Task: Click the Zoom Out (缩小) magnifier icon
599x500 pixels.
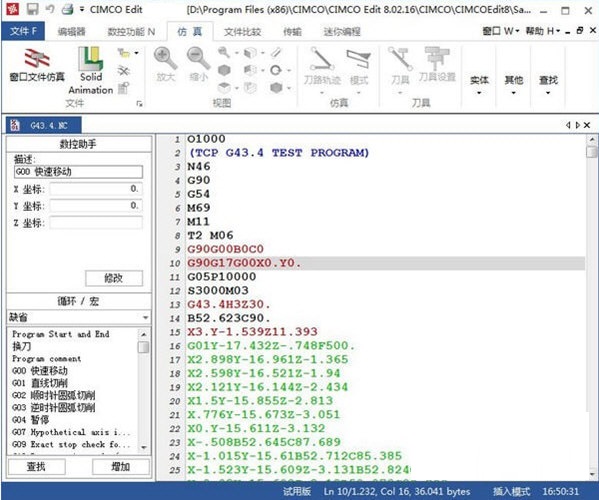Action: click(x=198, y=58)
